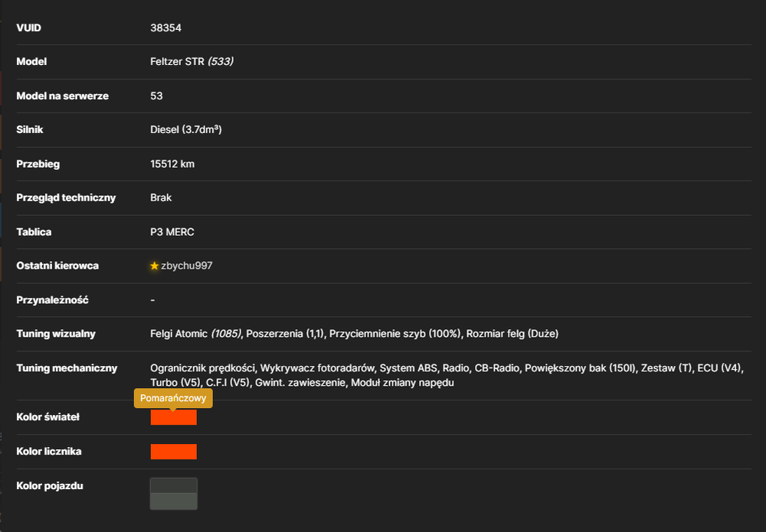Click the Kolor świateł orange swatch

173,417
